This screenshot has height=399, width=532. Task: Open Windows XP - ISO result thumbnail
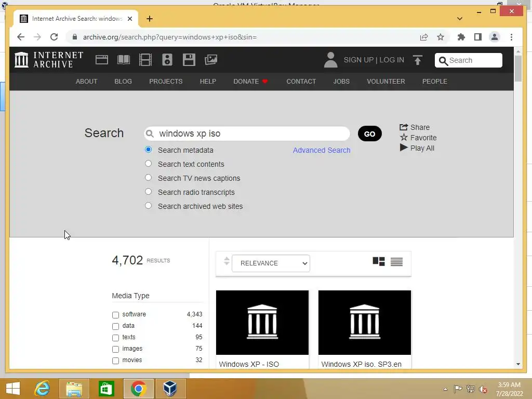(262, 322)
